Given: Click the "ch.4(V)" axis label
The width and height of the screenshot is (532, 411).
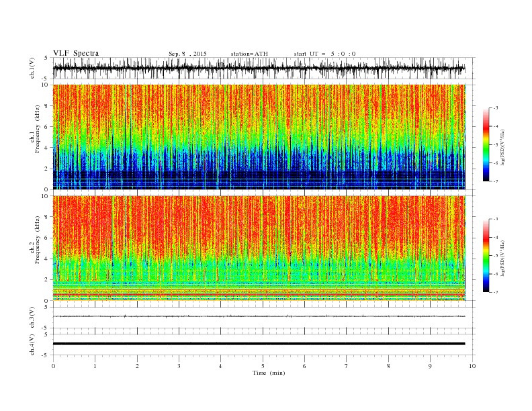Looking at the screenshot, I should coord(32,345).
